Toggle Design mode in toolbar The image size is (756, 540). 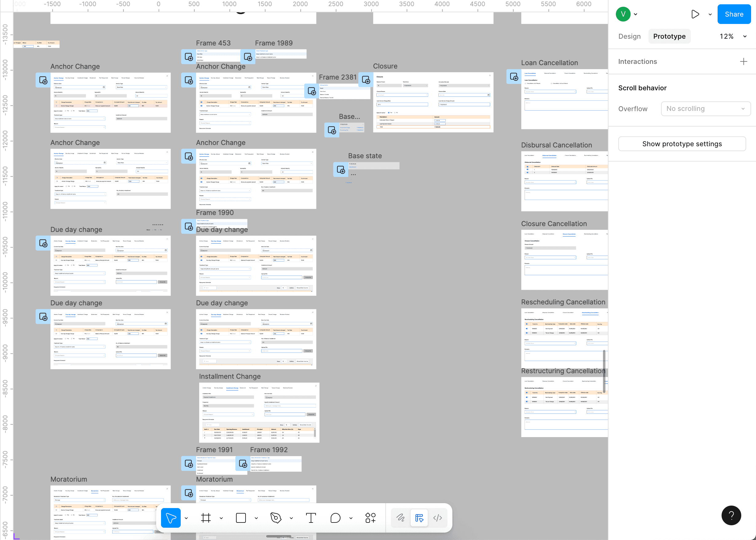(419, 518)
